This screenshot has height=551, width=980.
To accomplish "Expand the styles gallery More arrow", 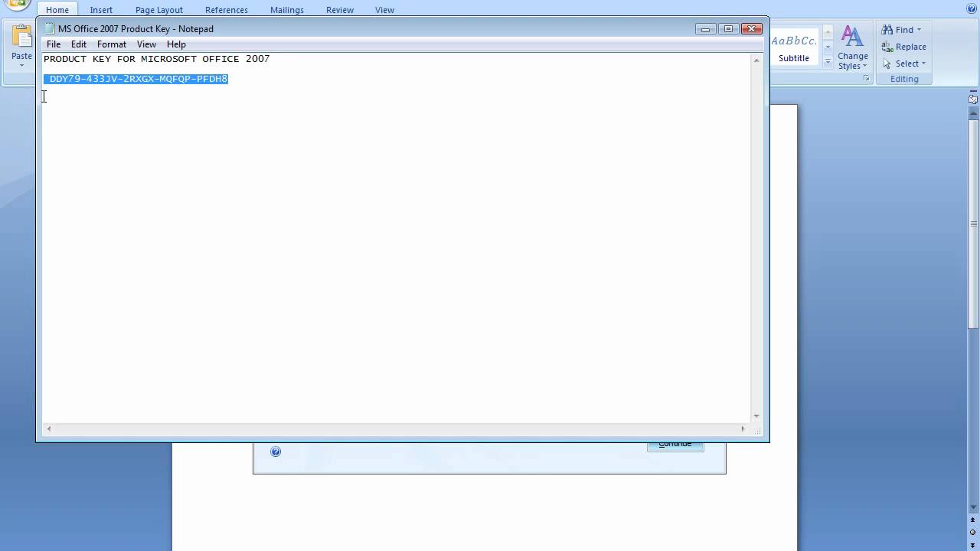I will click(x=828, y=62).
